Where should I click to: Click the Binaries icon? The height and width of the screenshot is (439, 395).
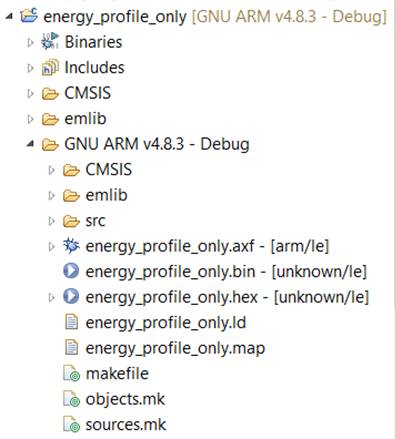tap(50, 41)
